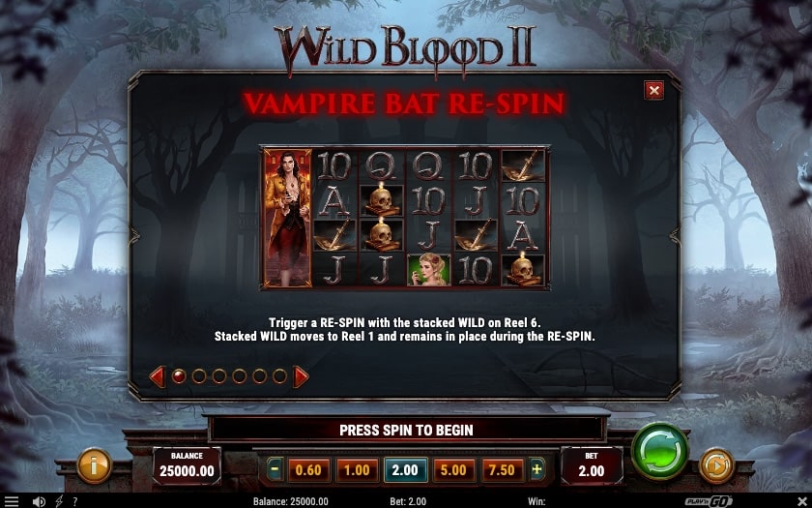Open the orange info button
Viewport: 812px width, 508px height.
[x=94, y=465]
